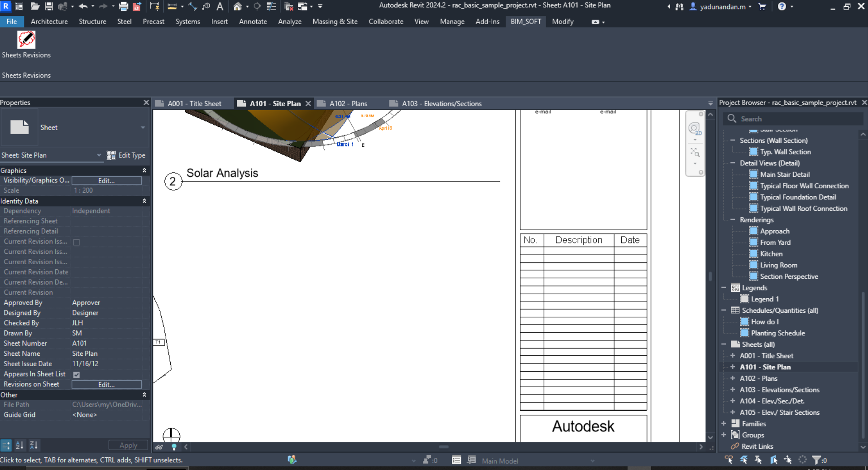This screenshot has height=470, width=868.
Task: Open a project with the folder icon
Action: point(35,6)
